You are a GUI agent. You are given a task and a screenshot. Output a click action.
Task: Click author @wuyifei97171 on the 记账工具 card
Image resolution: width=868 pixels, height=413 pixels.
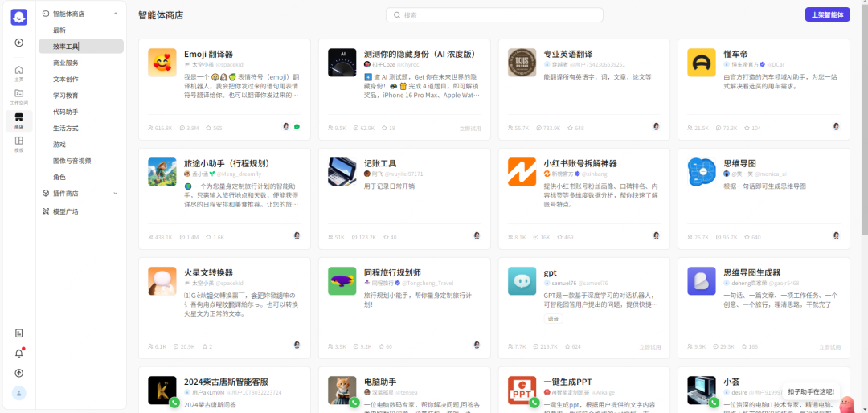(404, 174)
